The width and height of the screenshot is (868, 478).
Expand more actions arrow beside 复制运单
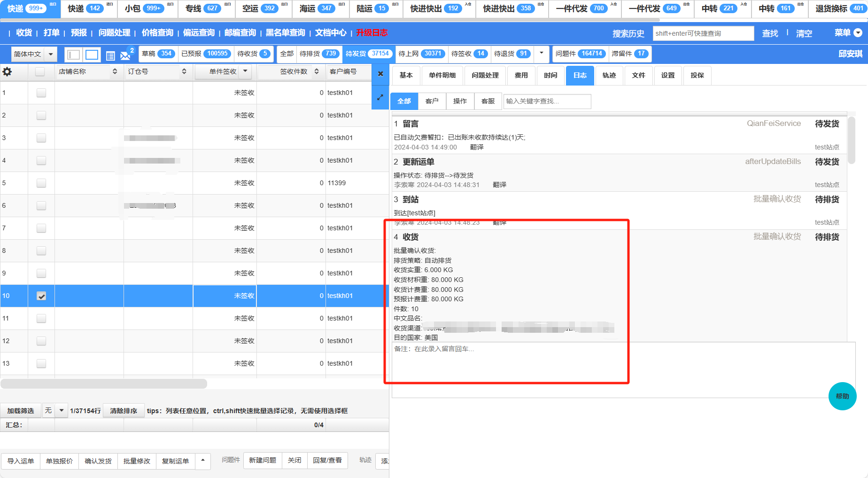click(x=203, y=461)
